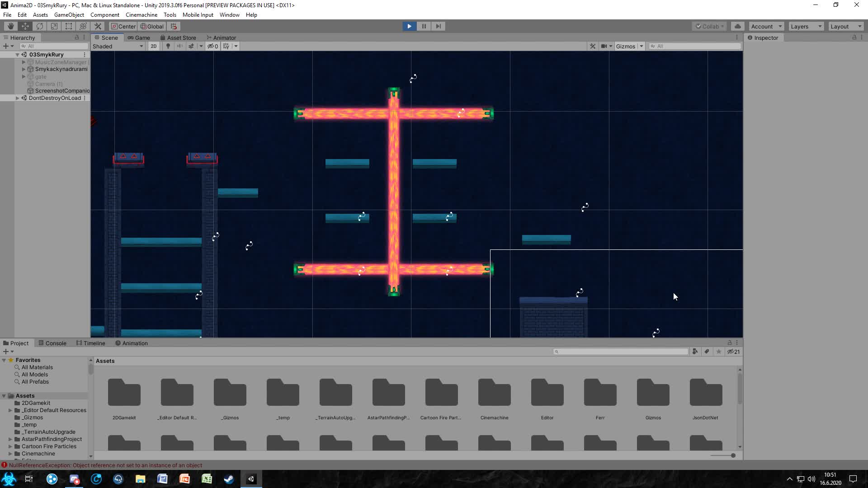This screenshot has height=488, width=868.
Task: Select the Scale tool
Action: pyautogui.click(x=54, y=26)
